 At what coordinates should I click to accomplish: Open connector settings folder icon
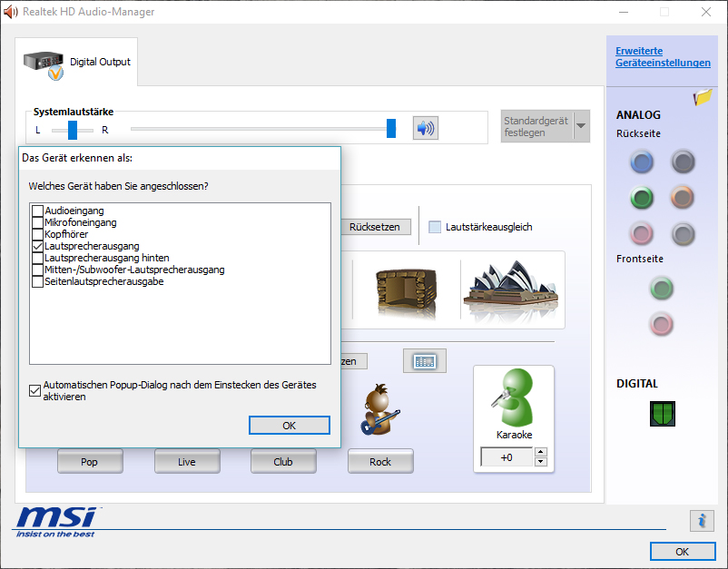pos(703,97)
